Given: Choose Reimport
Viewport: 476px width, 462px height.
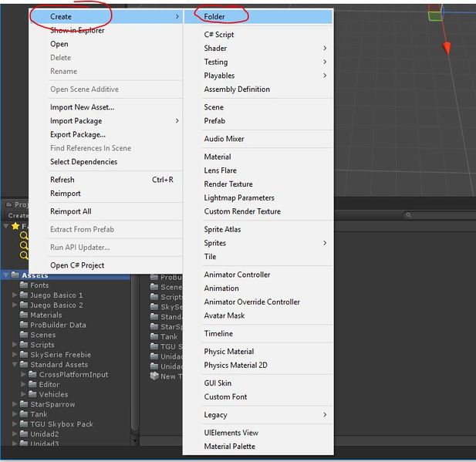Looking at the screenshot, I should coord(66,194).
